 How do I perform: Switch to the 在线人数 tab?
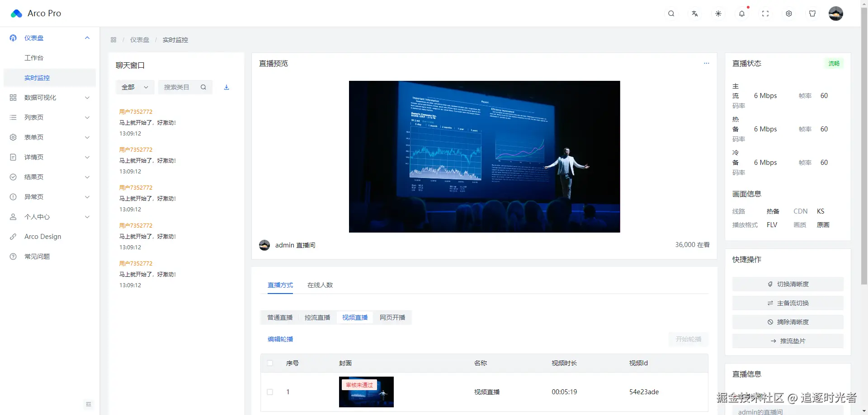click(x=320, y=285)
